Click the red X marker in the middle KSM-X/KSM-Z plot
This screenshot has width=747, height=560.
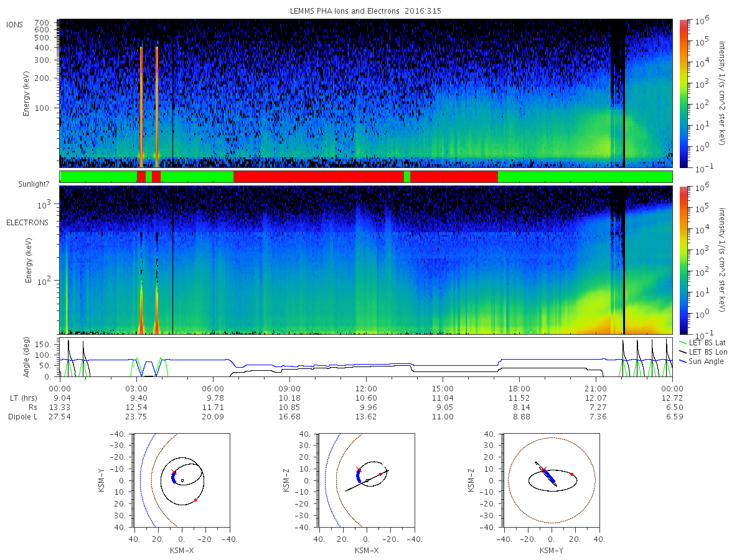click(358, 469)
